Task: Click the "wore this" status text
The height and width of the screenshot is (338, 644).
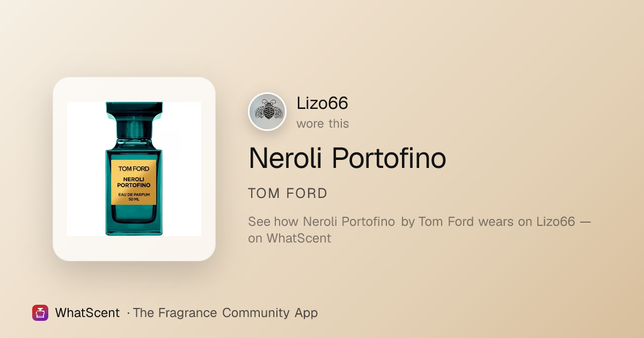Action: click(323, 123)
